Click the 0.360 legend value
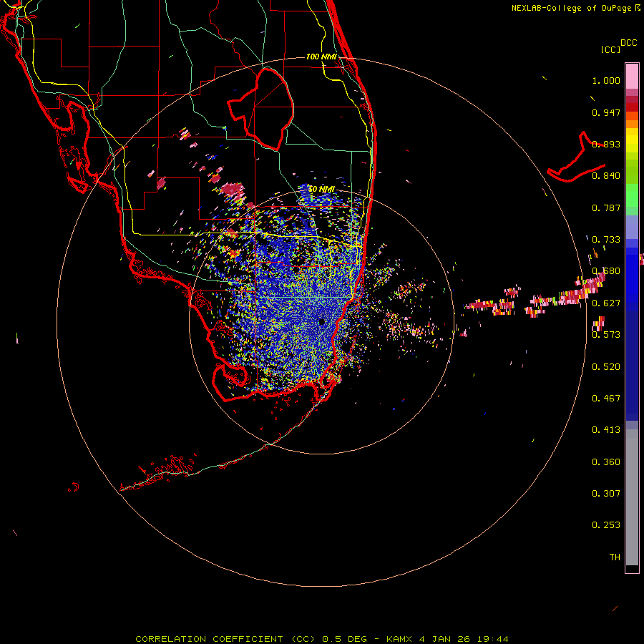This screenshot has width=644, height=644. coord(606,462)
